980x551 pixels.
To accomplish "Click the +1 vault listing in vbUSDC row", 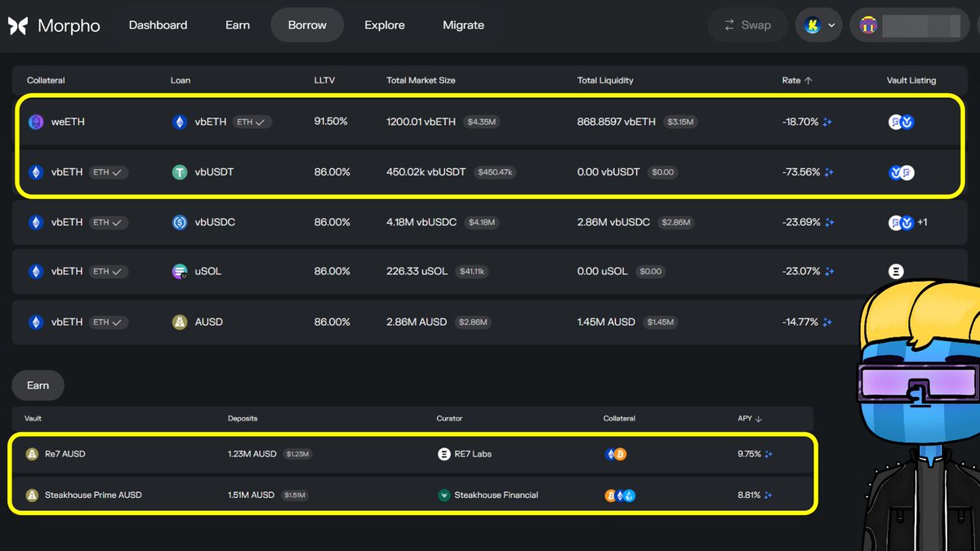I will point(922,222).
